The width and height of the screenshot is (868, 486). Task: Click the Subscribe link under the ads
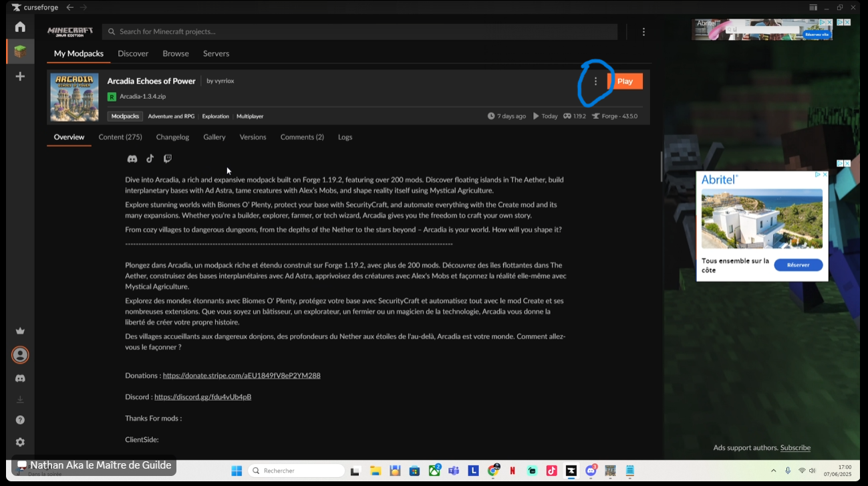click(x=795, y=448)
